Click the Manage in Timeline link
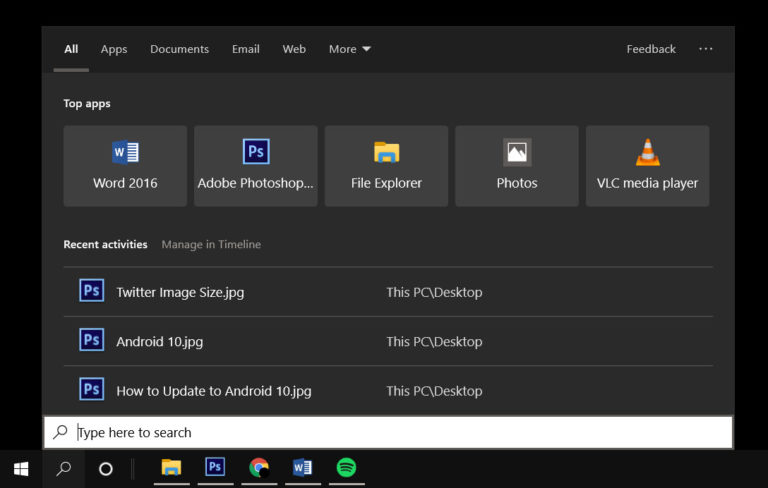Image resolution: width=768 pixels, height=488 pixels. (x=211, y=244)
